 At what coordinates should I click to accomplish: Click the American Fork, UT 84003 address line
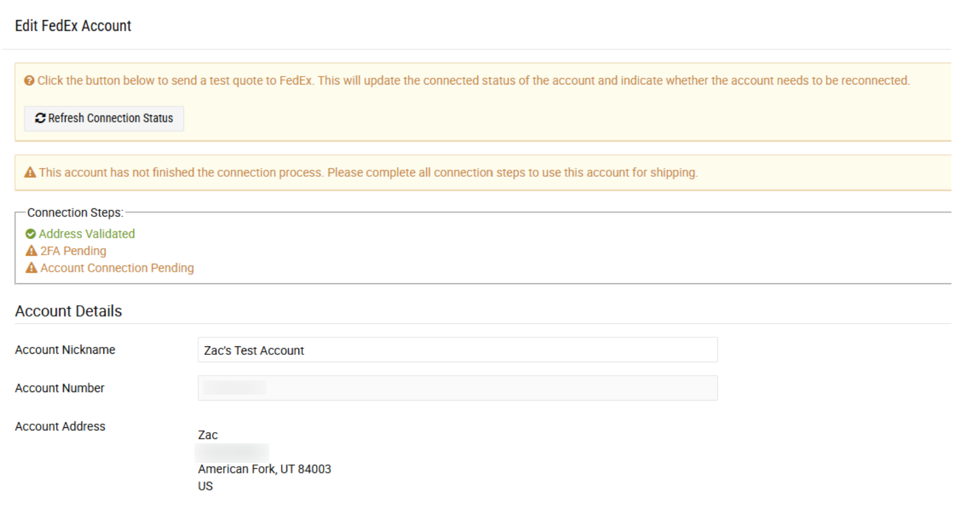(264, 469)
